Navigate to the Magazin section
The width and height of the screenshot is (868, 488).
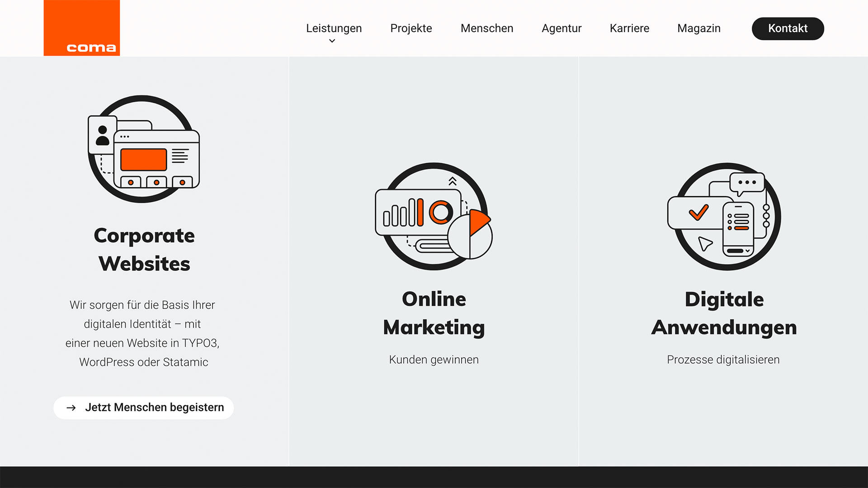coord(698,28)
